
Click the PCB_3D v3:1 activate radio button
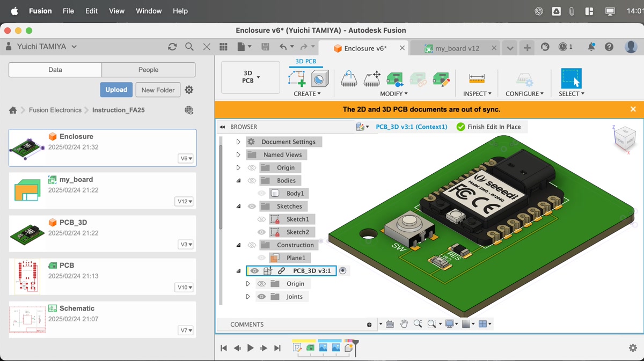(x=342, y=271)
